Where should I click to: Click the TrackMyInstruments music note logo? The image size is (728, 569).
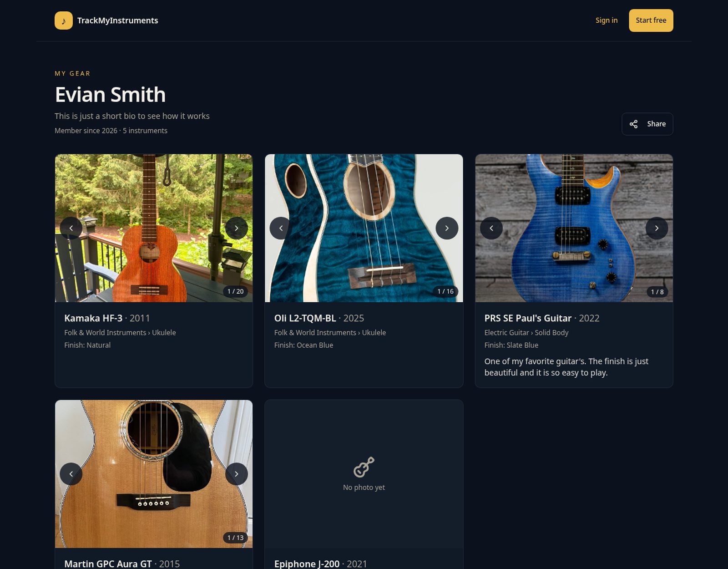click(x=64, y=20)
